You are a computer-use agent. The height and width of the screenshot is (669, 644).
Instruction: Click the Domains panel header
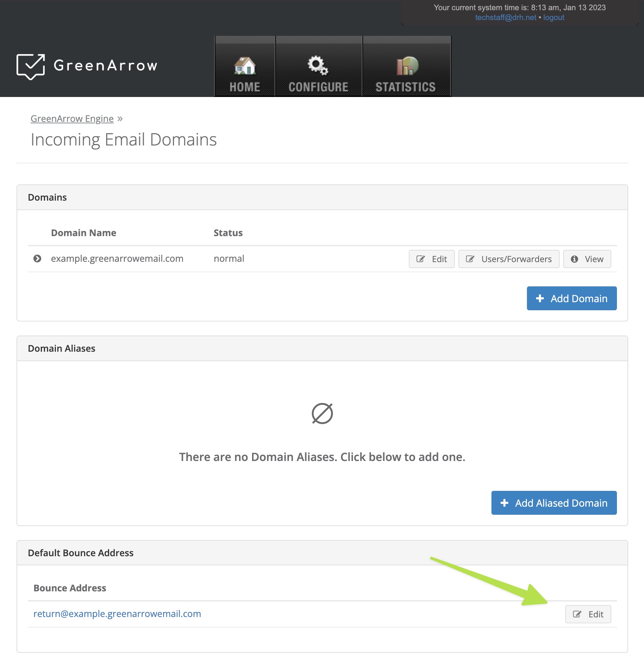pyautogui.click(x=47, y=197)
